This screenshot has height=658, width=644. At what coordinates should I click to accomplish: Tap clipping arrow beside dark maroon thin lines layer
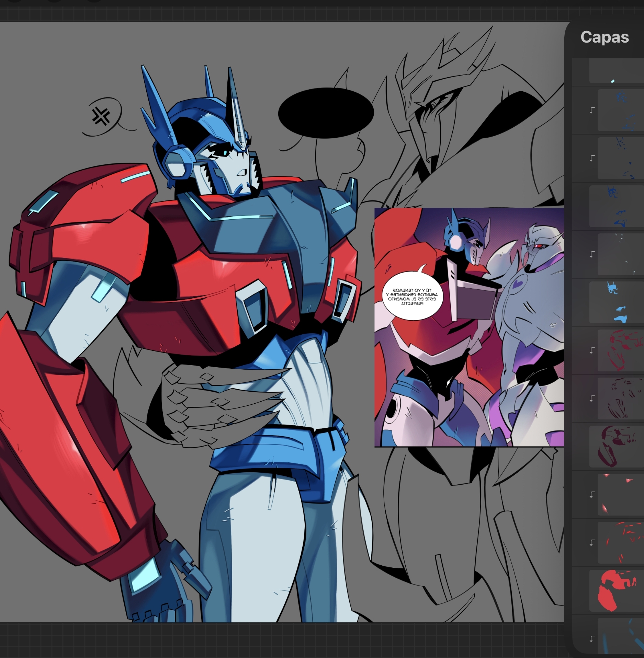point(592,399)
